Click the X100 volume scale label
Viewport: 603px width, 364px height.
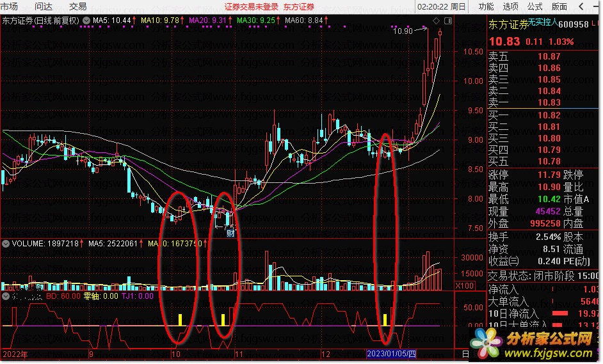coord(464,285)
